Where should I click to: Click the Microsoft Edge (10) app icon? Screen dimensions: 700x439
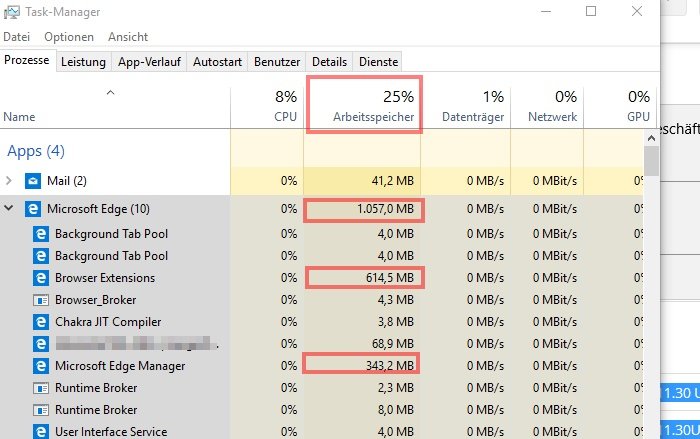33,209
